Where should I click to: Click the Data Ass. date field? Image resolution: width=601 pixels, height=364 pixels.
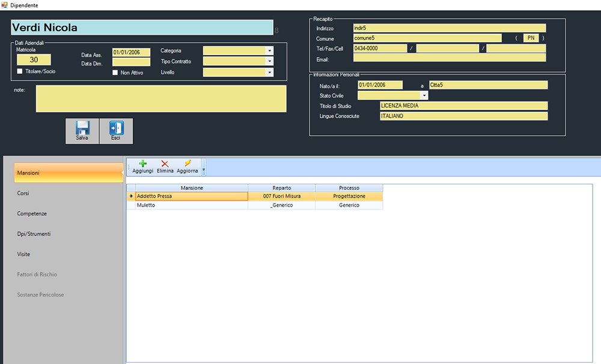coord(131,52)
